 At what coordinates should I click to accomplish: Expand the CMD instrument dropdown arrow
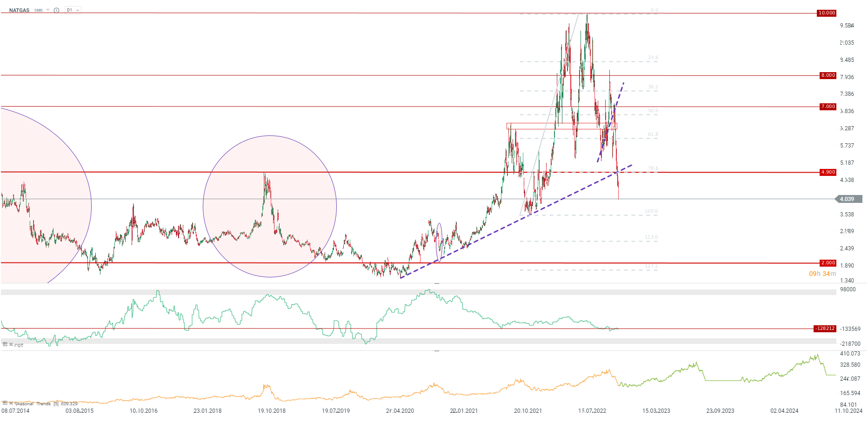tap(47, 10)
